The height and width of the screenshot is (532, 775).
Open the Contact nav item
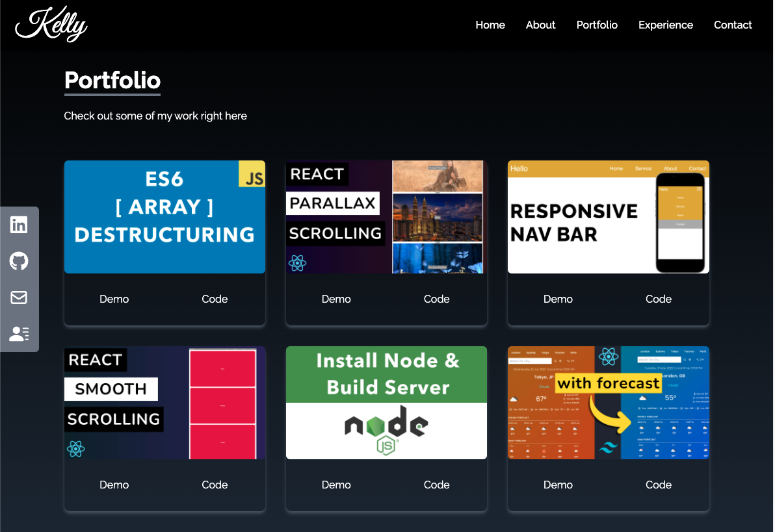click(733, 25)
